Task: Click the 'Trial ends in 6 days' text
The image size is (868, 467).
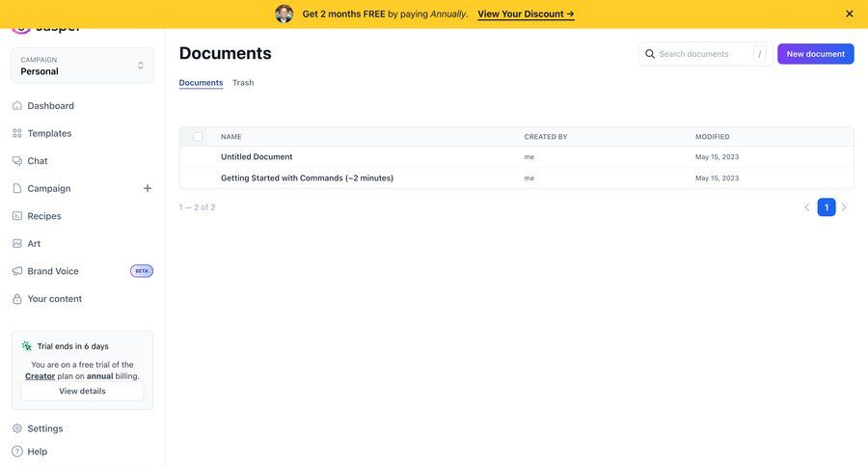Action: point(72,346)
